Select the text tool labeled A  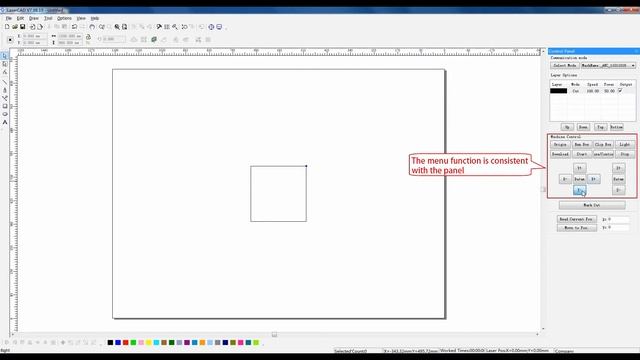click(x=5, y=122)
